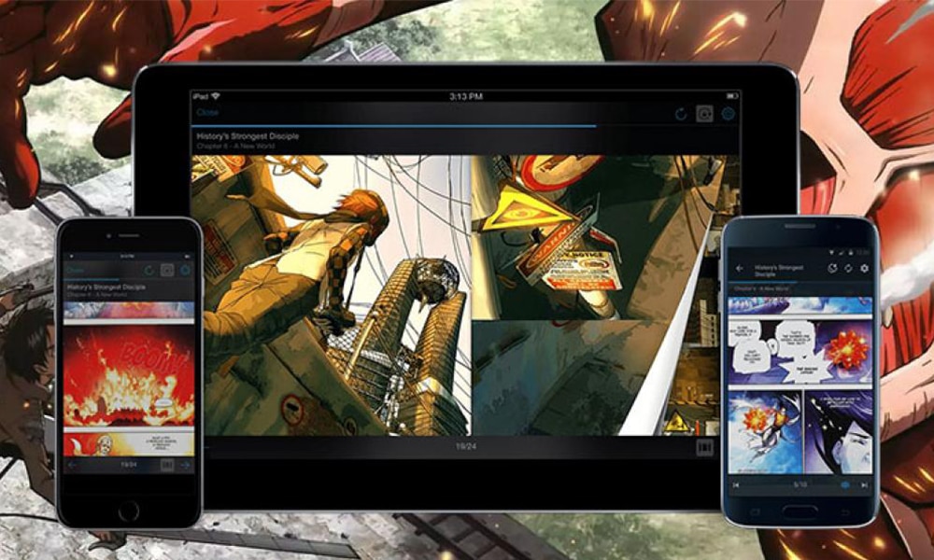Tap the page layout icon on iPhone bottom bar

(167, 465)
